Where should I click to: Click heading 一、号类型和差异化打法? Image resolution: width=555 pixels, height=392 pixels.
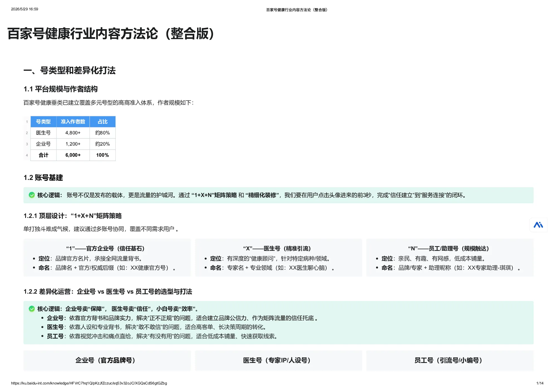tap(69, 70)
